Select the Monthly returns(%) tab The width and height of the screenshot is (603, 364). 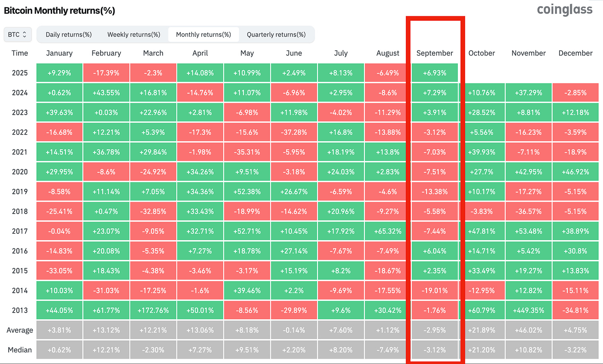pos(203,34)
